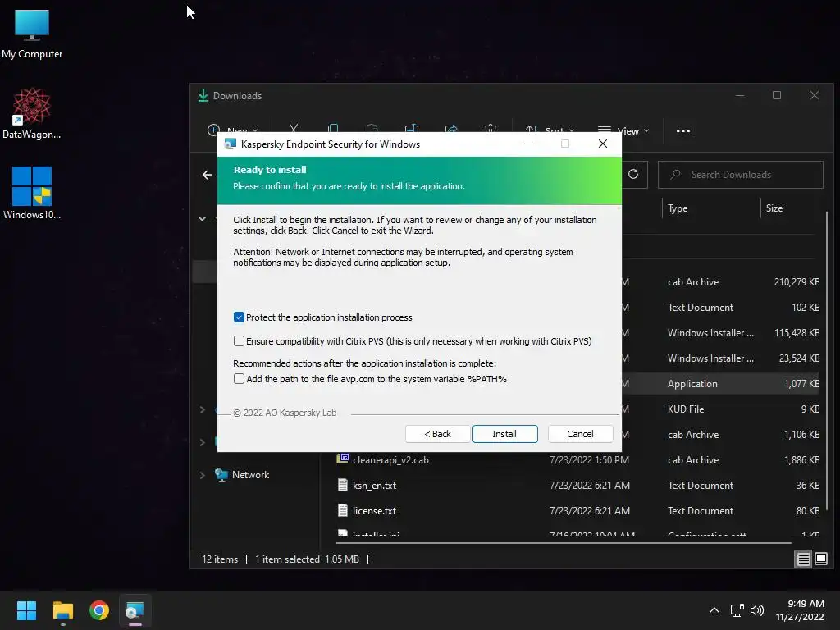The image size is (840, 630).
Task: Click horizontal scrollbar in Downloads list
Action: (563, 543)
